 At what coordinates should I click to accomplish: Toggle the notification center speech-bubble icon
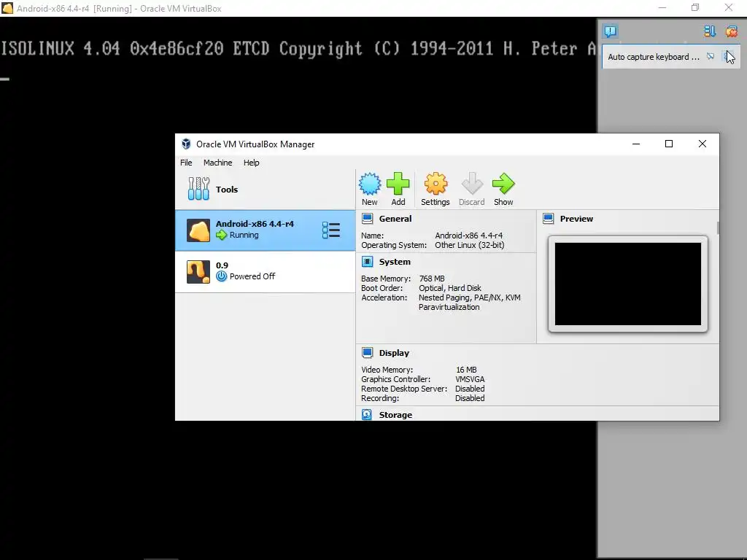(x=611, y=31)
